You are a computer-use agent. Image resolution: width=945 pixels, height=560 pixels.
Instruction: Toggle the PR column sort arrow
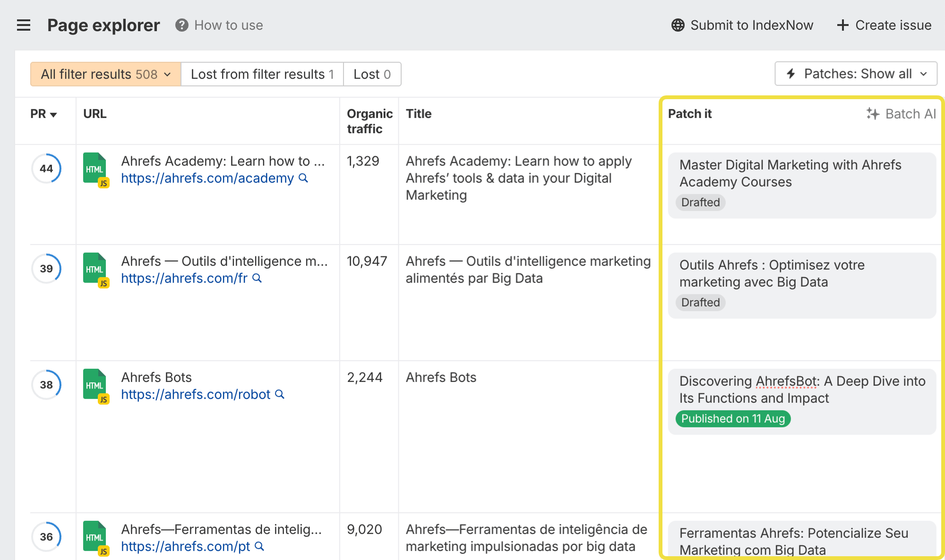53,114
